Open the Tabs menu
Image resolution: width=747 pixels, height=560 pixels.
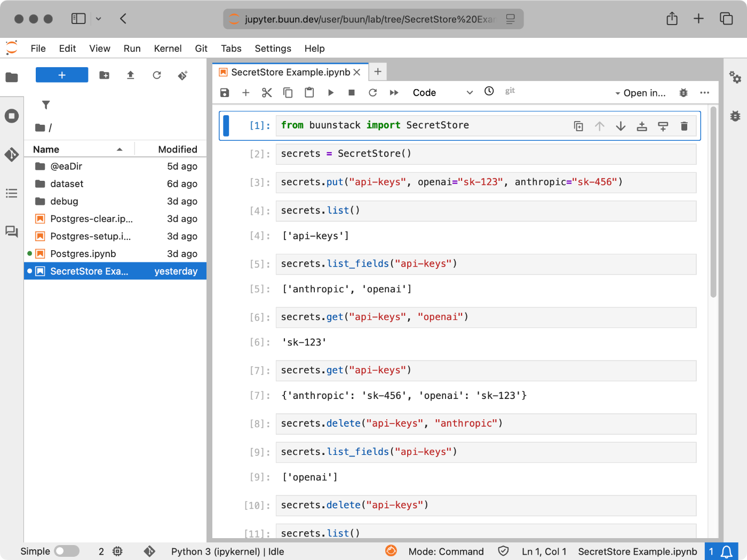coord(231,49)
